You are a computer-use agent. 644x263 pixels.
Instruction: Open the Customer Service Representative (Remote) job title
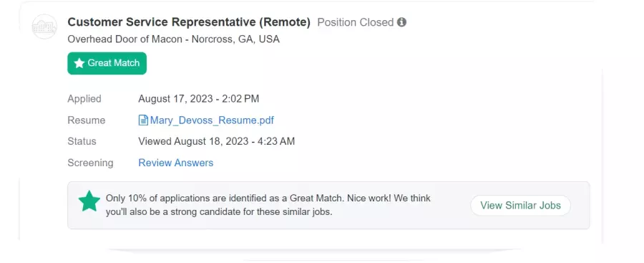[189, 22]
